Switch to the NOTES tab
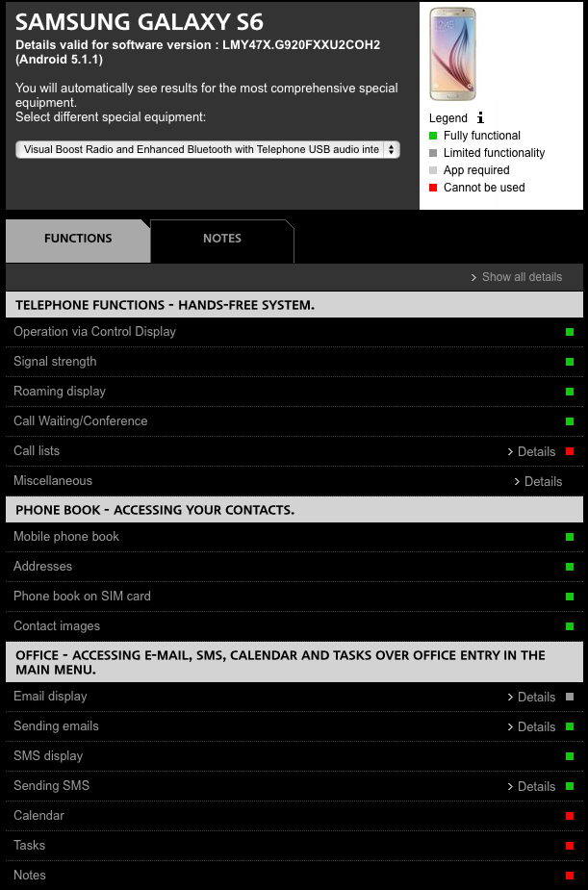 [x=222, y=241]
